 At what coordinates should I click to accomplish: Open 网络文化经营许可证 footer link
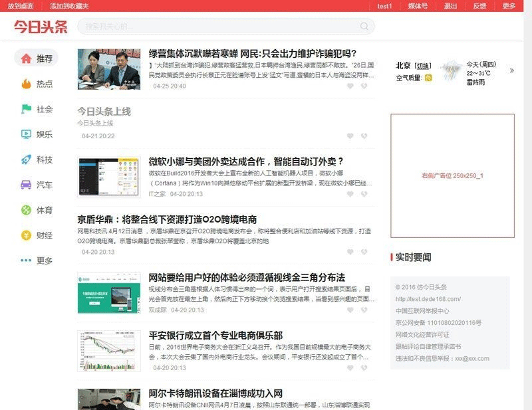pyautogui.click(x=422, y=335)
